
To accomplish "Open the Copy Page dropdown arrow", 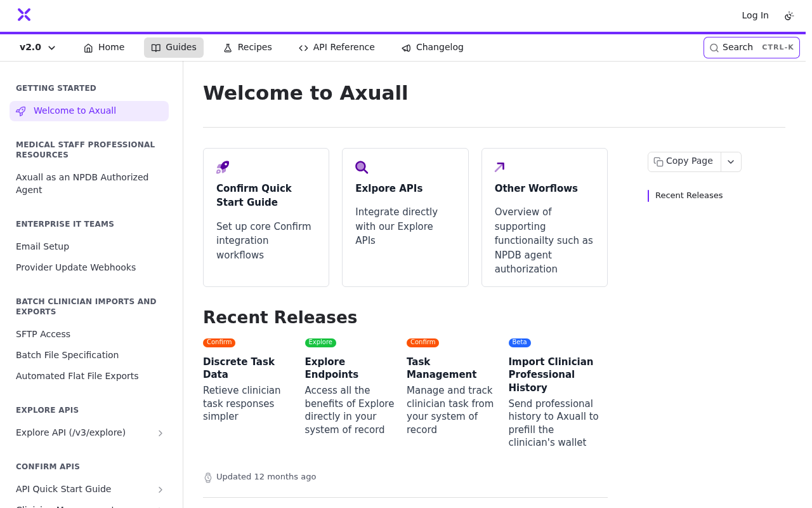I will (731, 162).
